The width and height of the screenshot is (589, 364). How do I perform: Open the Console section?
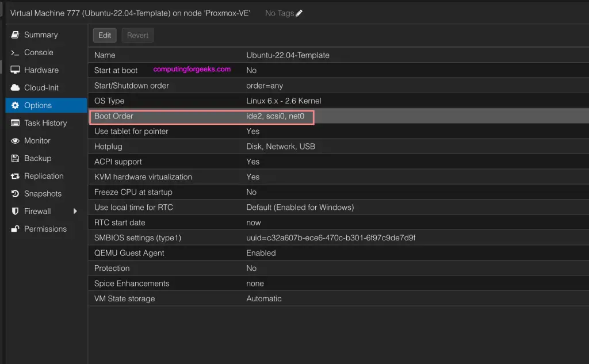click(x=46, y=52)
